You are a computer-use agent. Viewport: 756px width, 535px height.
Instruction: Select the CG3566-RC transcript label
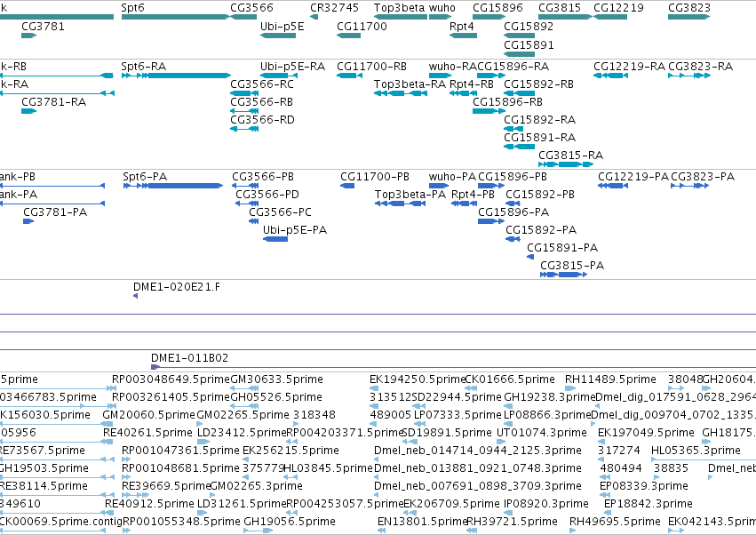click(262, 84)
